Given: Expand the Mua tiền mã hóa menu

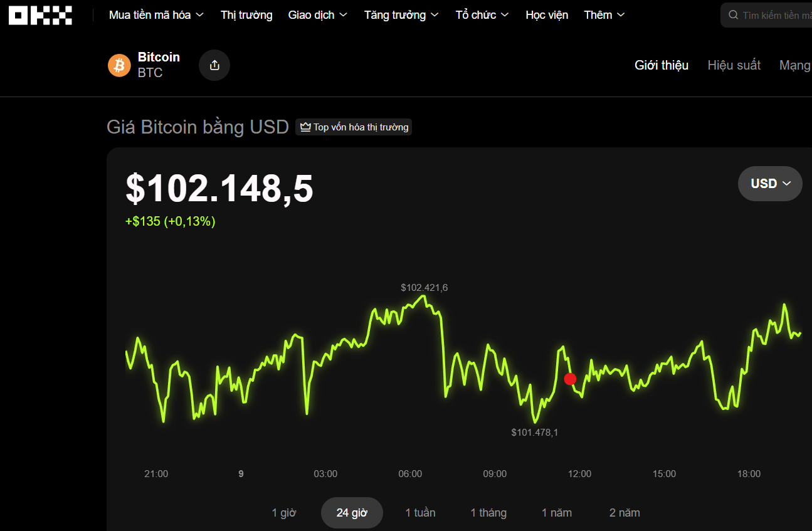Looking at the screenshot, I should 156,15.
